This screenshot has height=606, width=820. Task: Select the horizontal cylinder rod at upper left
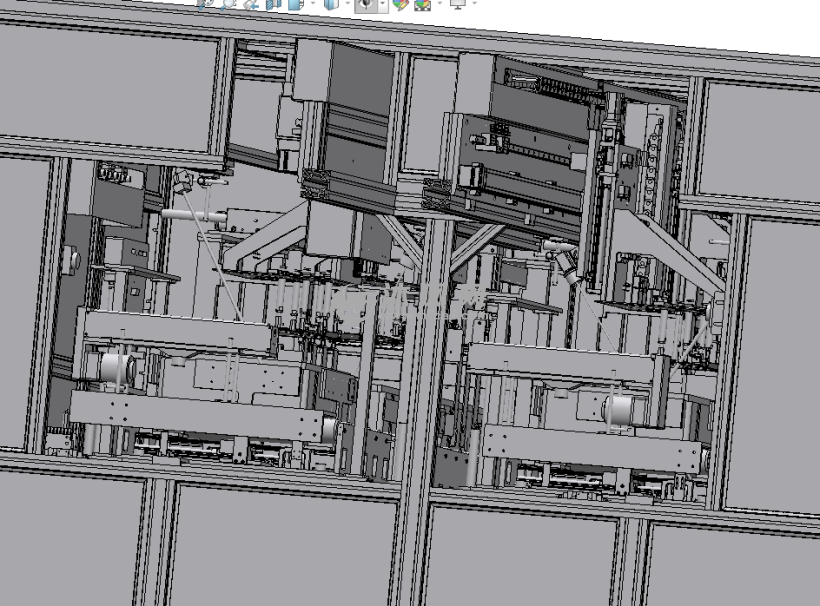coord(191,214)
